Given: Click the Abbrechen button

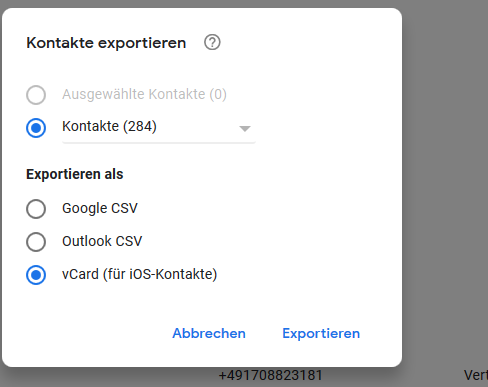Looking at the screenshot, I should (209, 333).
